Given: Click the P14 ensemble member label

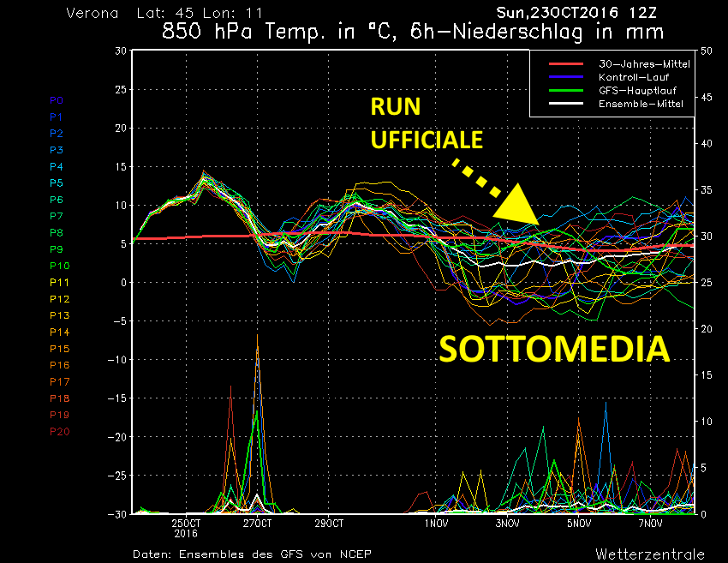Looking at the screenshot, I should click(x=59, y=332).
